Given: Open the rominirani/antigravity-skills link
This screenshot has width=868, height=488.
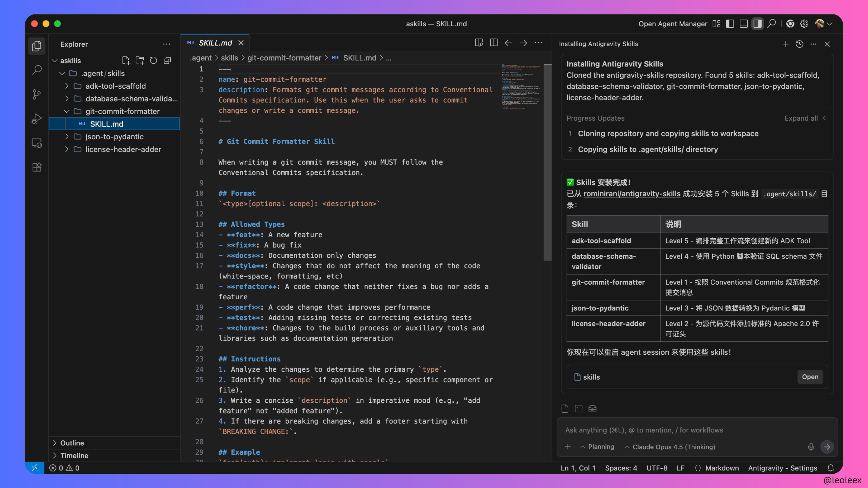Looking at the screenshot, I should click(x=631, y=194).
